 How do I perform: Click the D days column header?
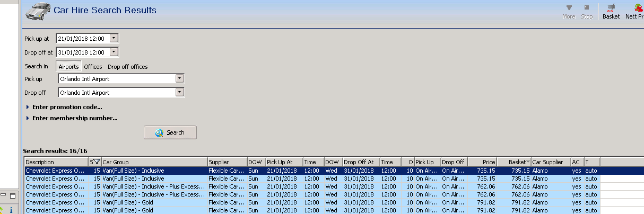(x=407, y=162)
